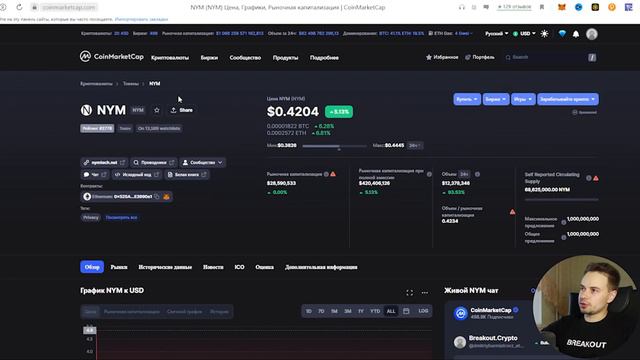Image resolution: width=640 pixels, height=360 pixels.
Task: Open the Биржи menu
Action: pyautogui.click(x=209, y=58)
